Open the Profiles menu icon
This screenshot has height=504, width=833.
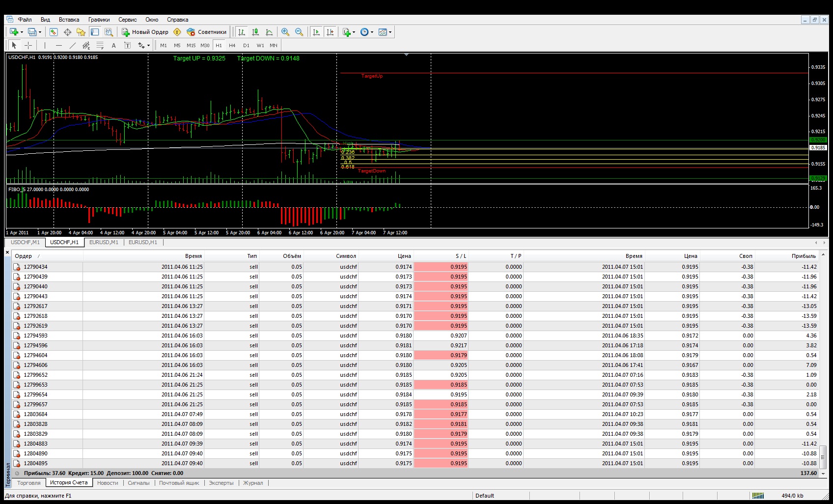click(32, 32)
